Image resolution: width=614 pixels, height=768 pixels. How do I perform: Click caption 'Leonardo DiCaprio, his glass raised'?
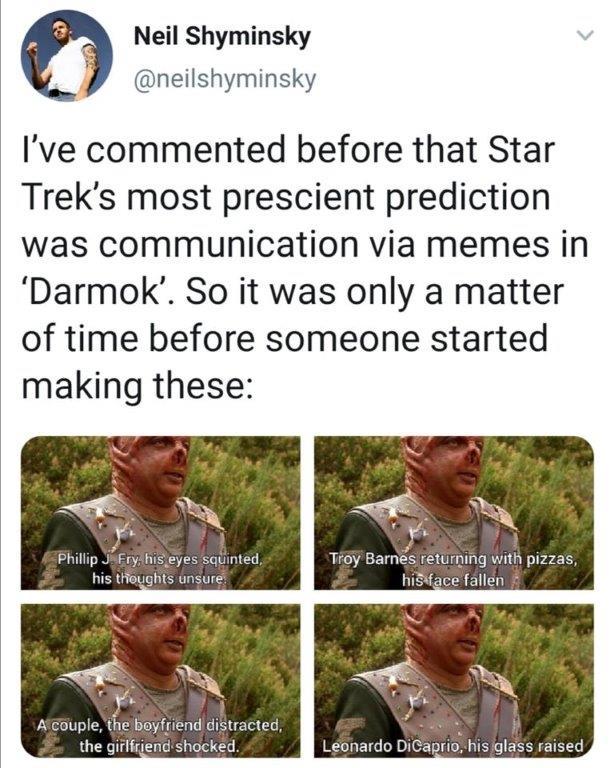[453, 746]
